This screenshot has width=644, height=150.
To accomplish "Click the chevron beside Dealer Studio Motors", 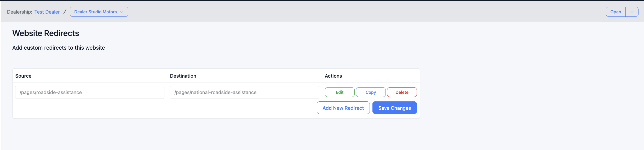I will click(122, 12).
